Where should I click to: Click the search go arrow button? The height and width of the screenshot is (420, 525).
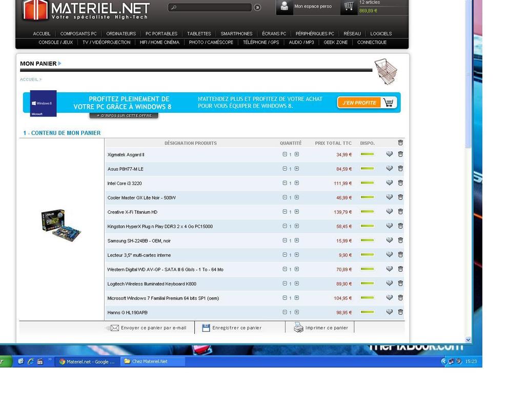257,7
